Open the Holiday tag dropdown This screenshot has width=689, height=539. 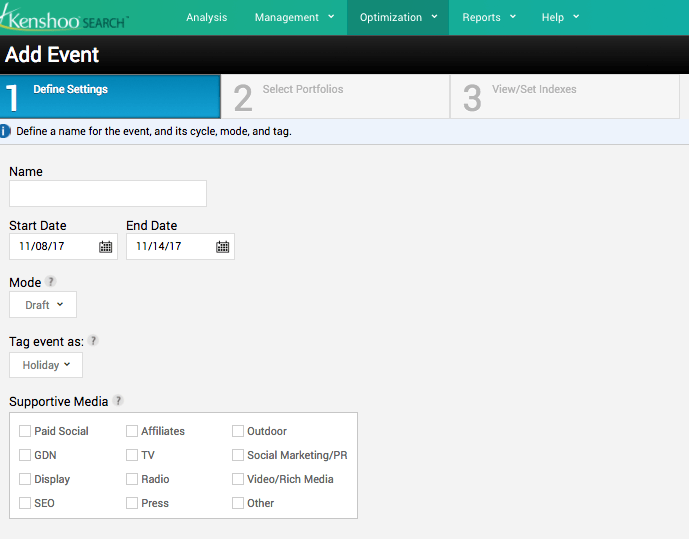[46, 365]
